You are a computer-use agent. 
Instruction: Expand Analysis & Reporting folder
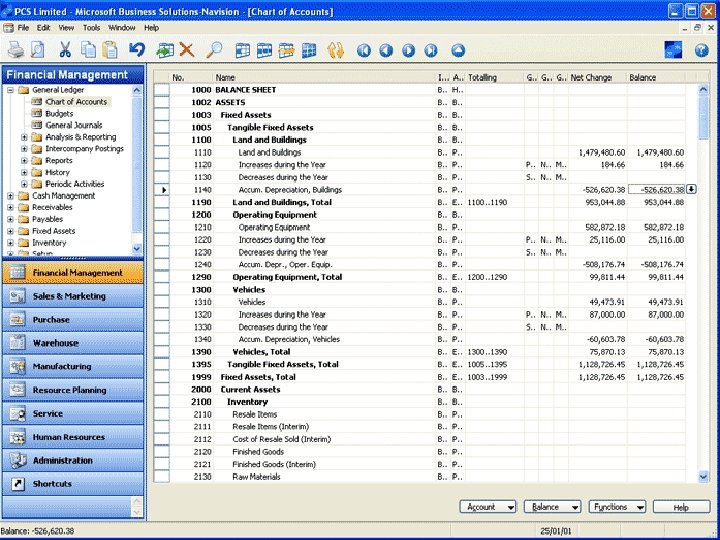click(x=24, y=137)
